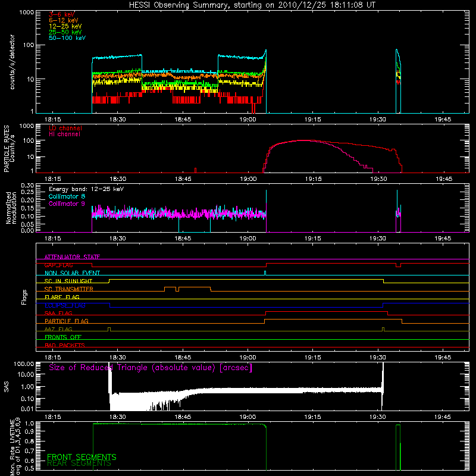
Task: Click 18:45 tick under modulation plot
Action: coord(183,239)
